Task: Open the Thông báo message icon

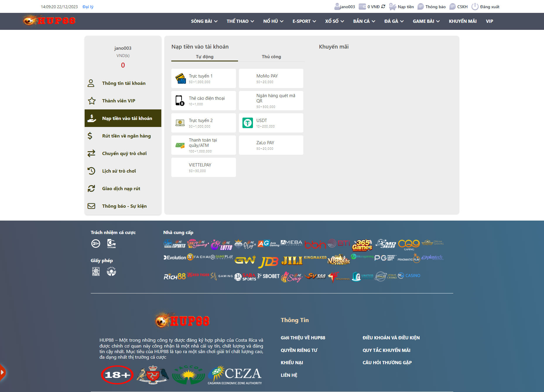Action: [420, 6]
